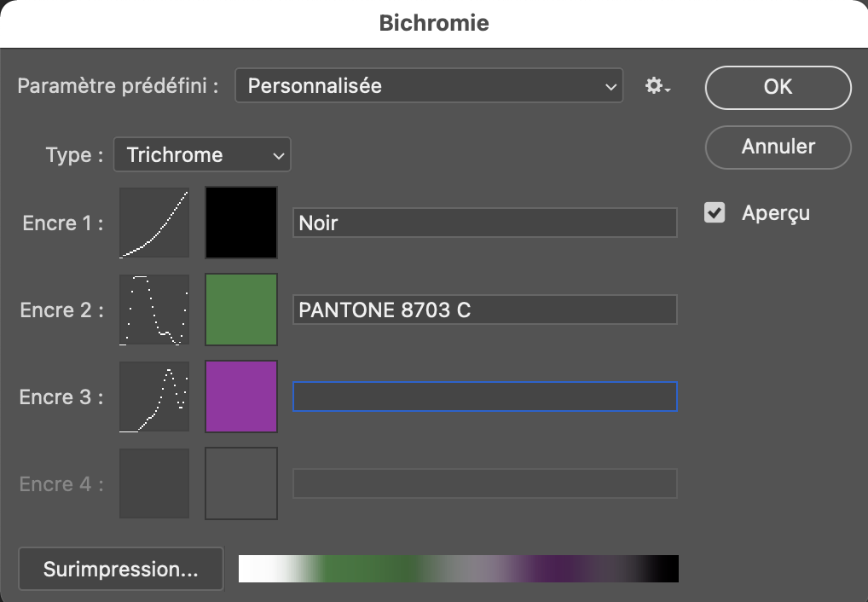Open the preset options gear menu
Screen dimensions: 868x602
click(657, 86)
